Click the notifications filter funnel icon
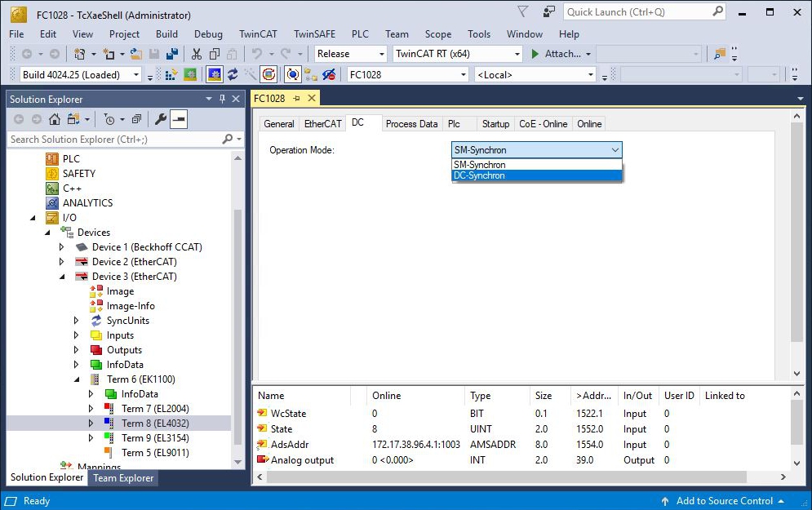The height and width of the screenshot is (510, 812). (x=523, y=12)
